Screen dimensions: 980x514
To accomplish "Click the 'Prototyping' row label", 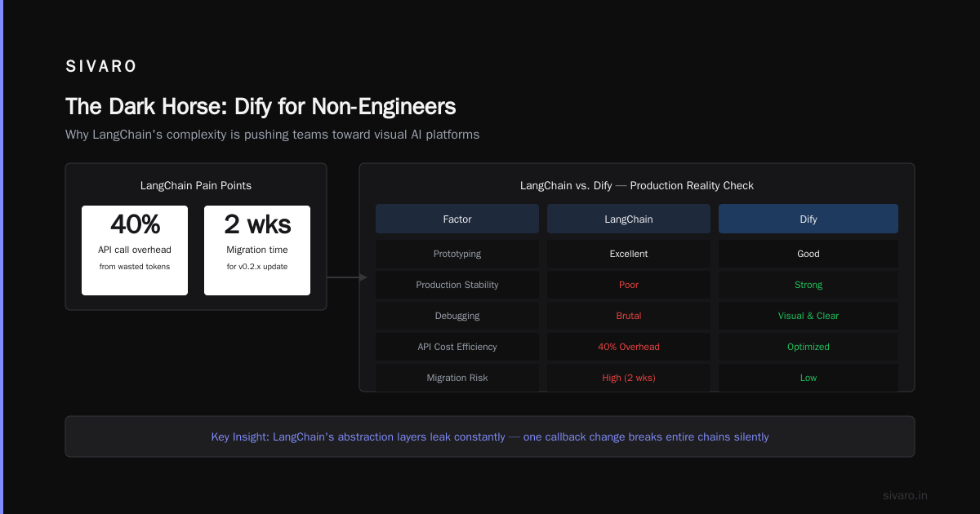I will (x=457, y=254).
